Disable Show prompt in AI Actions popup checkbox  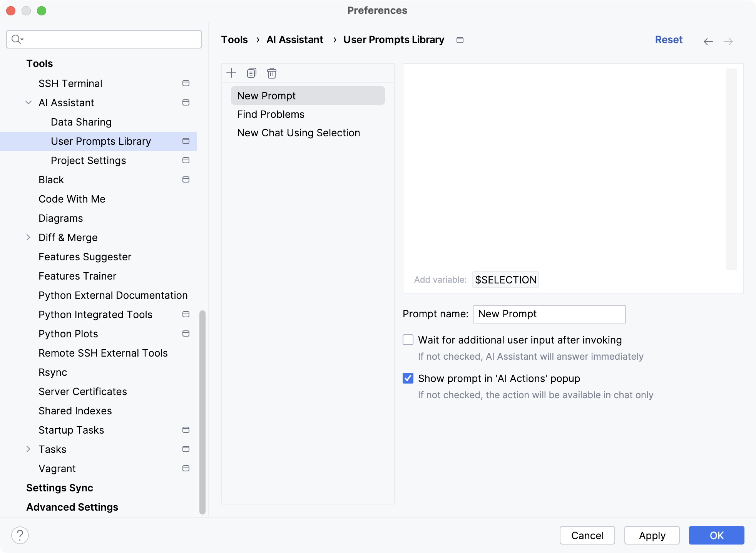coord(408,378)
